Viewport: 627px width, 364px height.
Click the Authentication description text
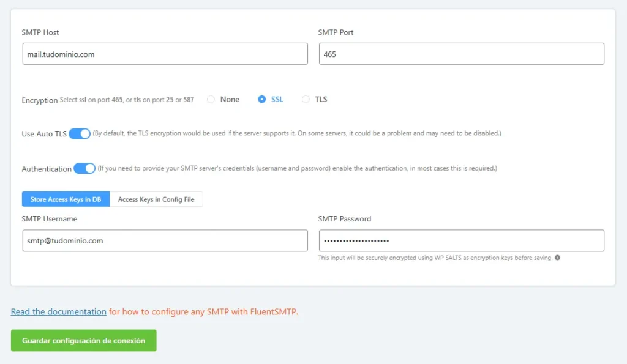297,168
